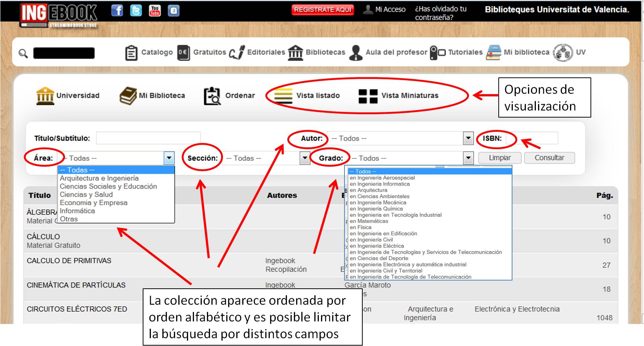
Task: Open the Mi biblioteca books icon
Action: [x=493, y=52]
